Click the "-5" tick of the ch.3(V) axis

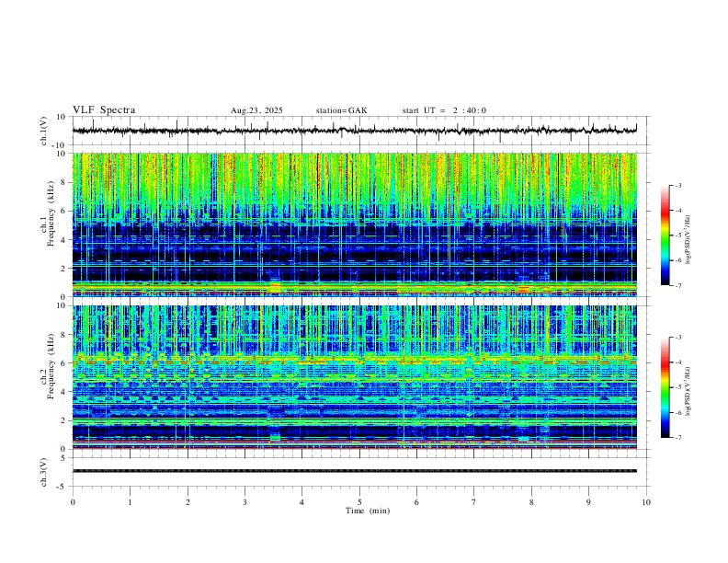pyautogui.click(x=63, y=487)
